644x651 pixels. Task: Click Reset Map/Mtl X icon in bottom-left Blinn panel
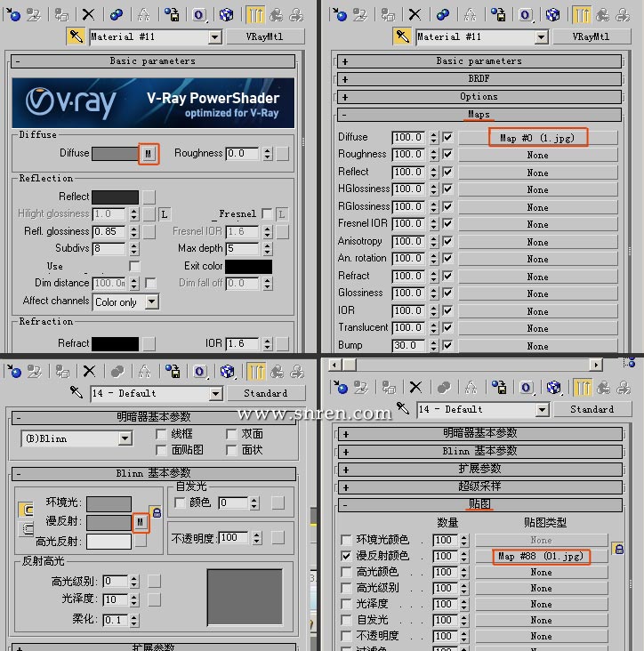89,371
